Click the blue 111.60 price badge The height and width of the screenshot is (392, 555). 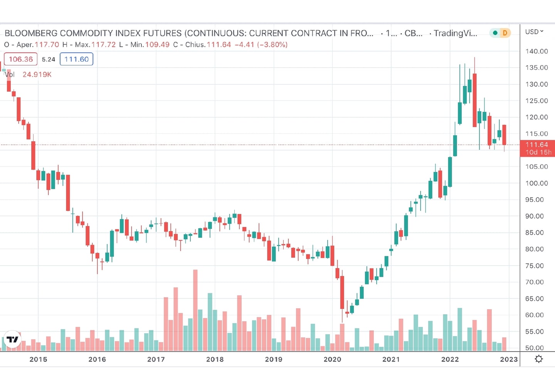click(x=76, y=59)
